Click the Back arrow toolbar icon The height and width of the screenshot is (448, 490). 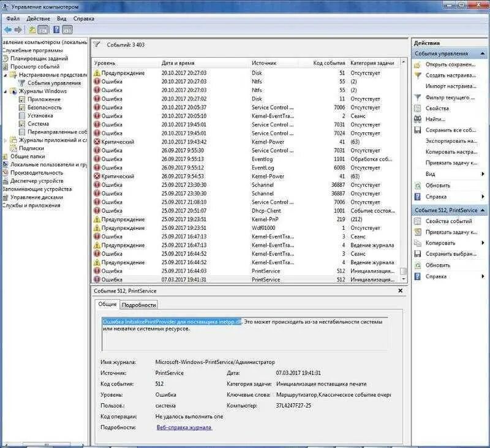[8, 29]
